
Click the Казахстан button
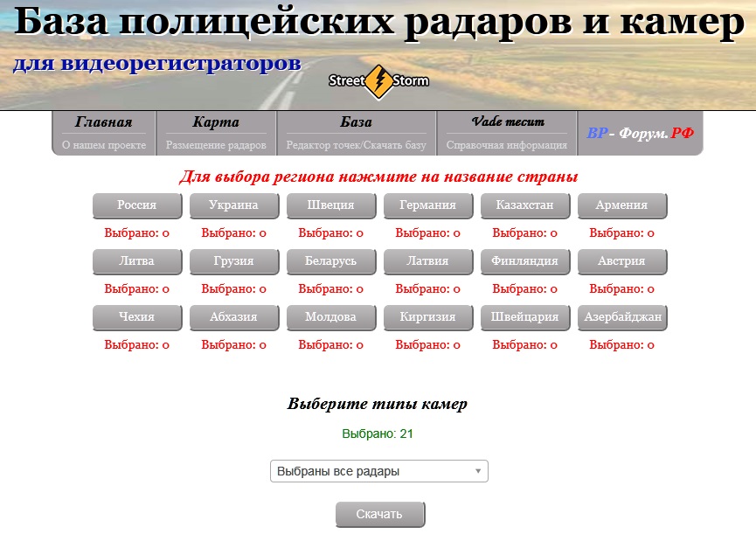tap(525, 205)
